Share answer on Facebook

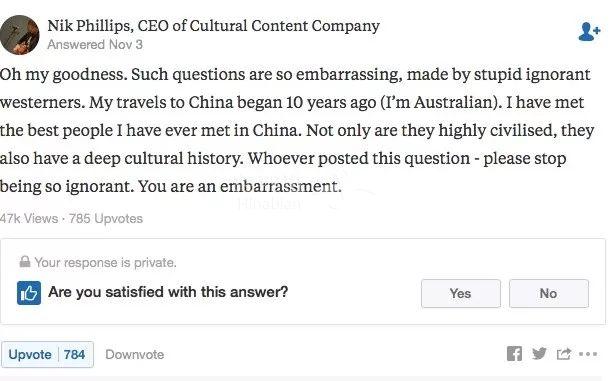[x=514, y=354]
